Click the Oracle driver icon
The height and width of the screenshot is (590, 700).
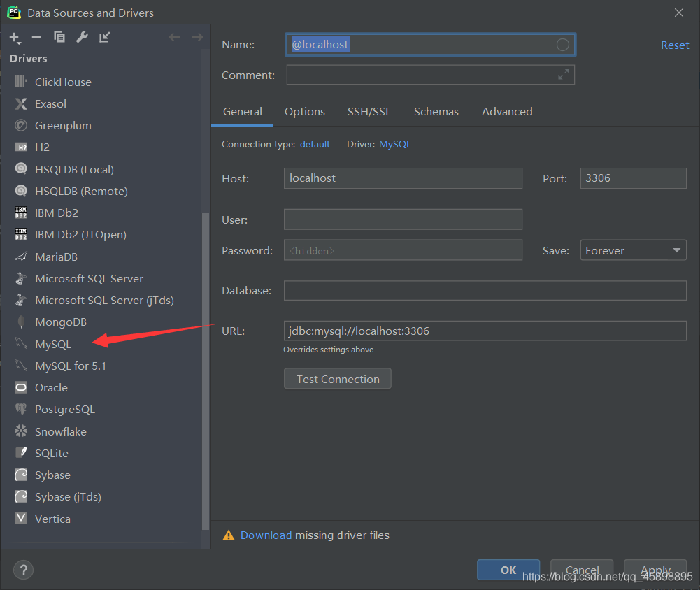[x=20, y=387]
